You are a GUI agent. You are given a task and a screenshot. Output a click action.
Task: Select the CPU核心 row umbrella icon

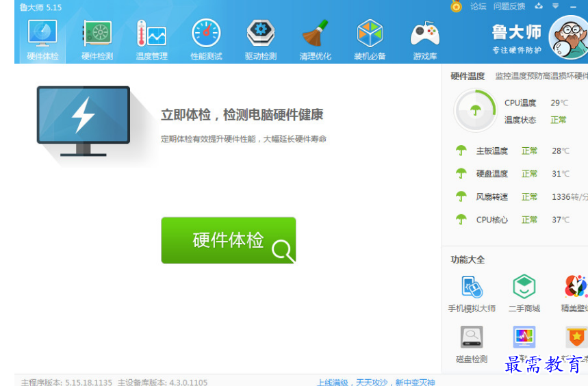[x=461, y=219]
